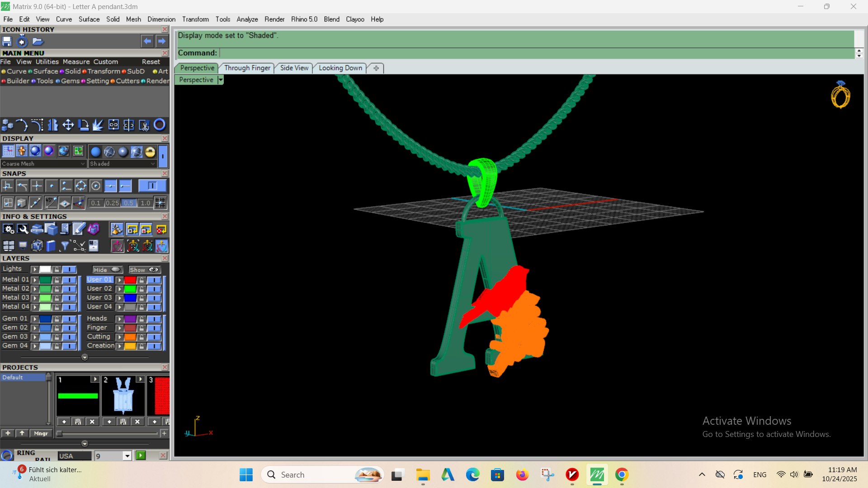Choose the gold rendered display sphere icon

(150, 152)
